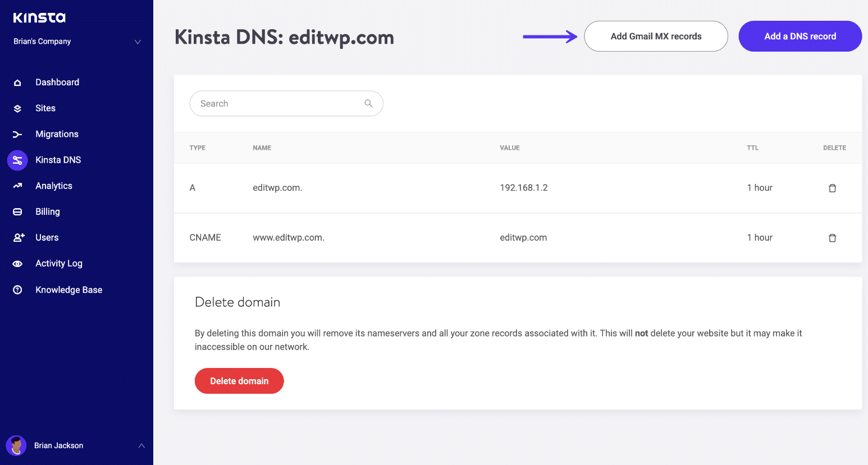Sort records by the TYPE column header
The width and height of the screenshot is (868, 465).
197,148
